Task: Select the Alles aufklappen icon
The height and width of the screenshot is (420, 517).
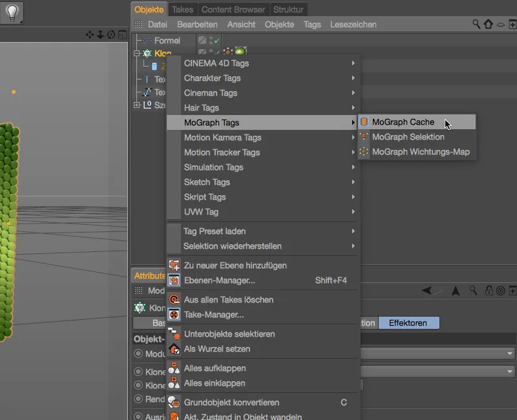Action: 173,368
